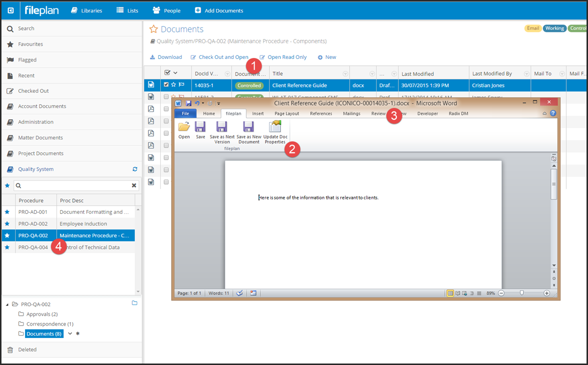Click the undo arrow in Word quick access toolbar
Screen dimensions: 588x365
tap(197, 103)
